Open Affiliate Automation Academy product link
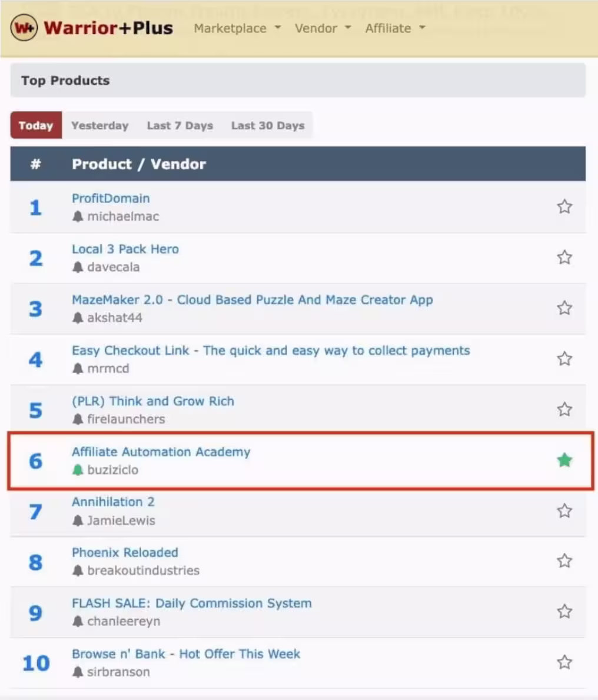This screenshot has height=700, width=598. tap(161, 452)
